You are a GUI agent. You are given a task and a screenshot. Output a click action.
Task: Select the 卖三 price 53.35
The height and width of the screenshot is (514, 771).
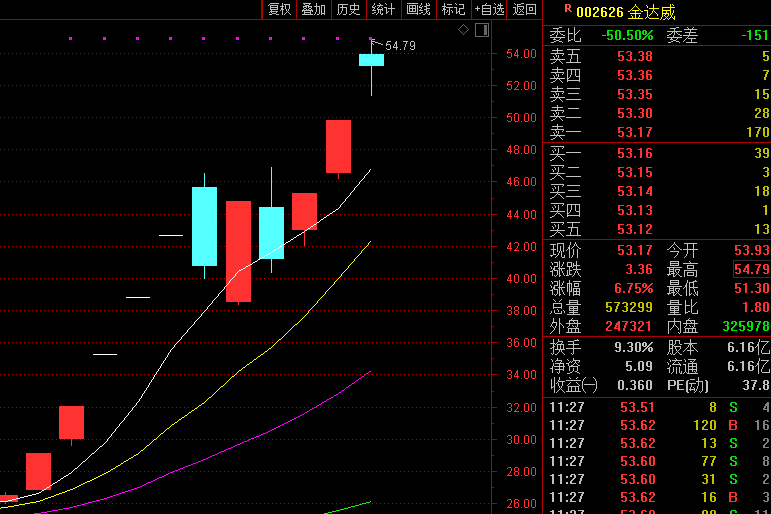pyautogui.click(x=635, y=94)
